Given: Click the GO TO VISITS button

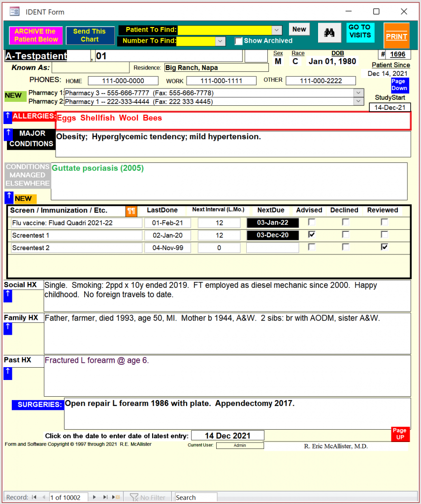Looking at the screenshot, I should (x=360, y=31).
